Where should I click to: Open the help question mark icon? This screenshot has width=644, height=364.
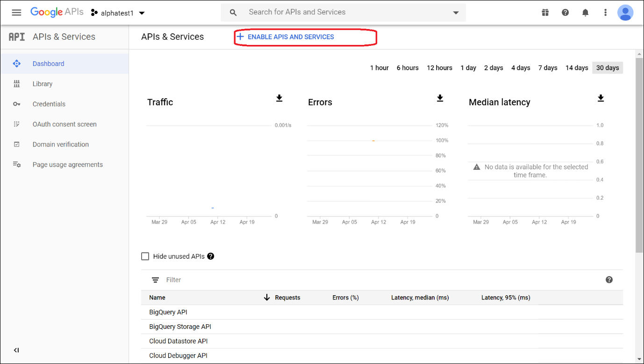[565, 13]
